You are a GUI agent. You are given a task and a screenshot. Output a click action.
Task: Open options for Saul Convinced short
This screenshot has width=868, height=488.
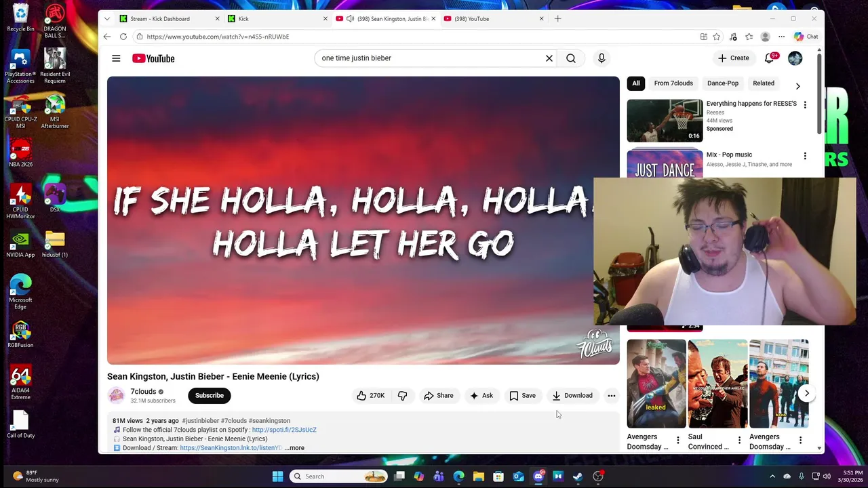coord(739,441)
